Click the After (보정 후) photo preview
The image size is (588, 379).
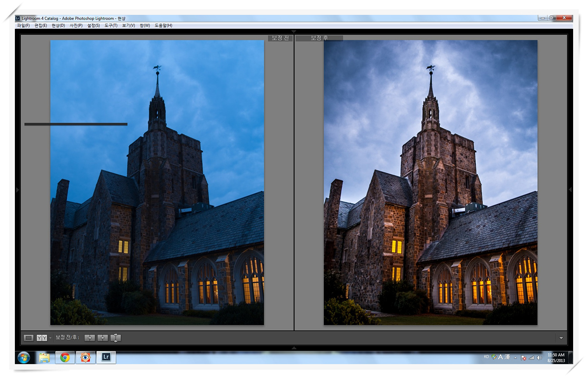pos(430,182)
